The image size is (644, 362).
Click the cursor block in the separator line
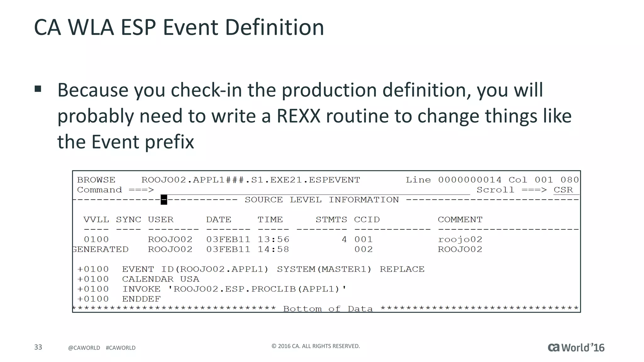click(x=164, y=200)
